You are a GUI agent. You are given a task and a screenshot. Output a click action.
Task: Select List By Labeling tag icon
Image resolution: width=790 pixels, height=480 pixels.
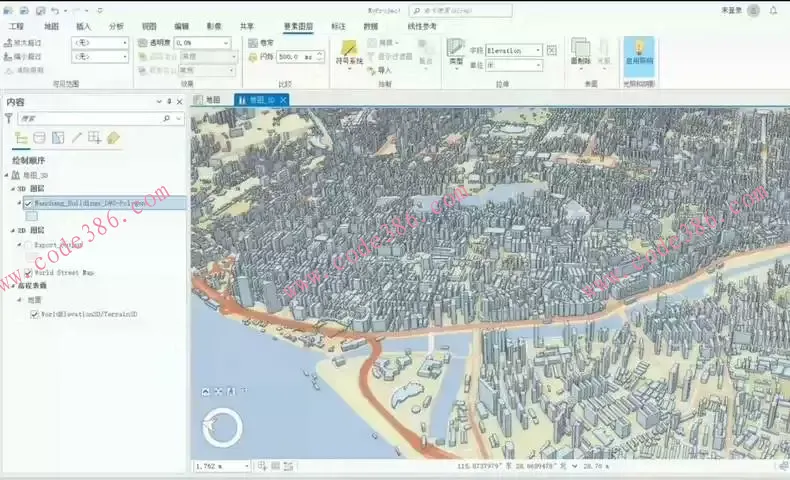(x=113, y=138)
